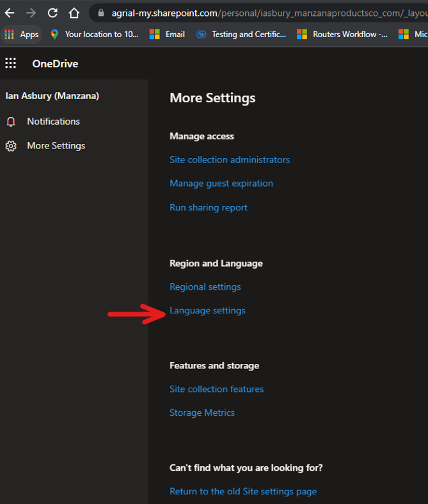428x504 pixels.
Task: Open the Your location to 10... bookmark
Action: pos(95,35)
